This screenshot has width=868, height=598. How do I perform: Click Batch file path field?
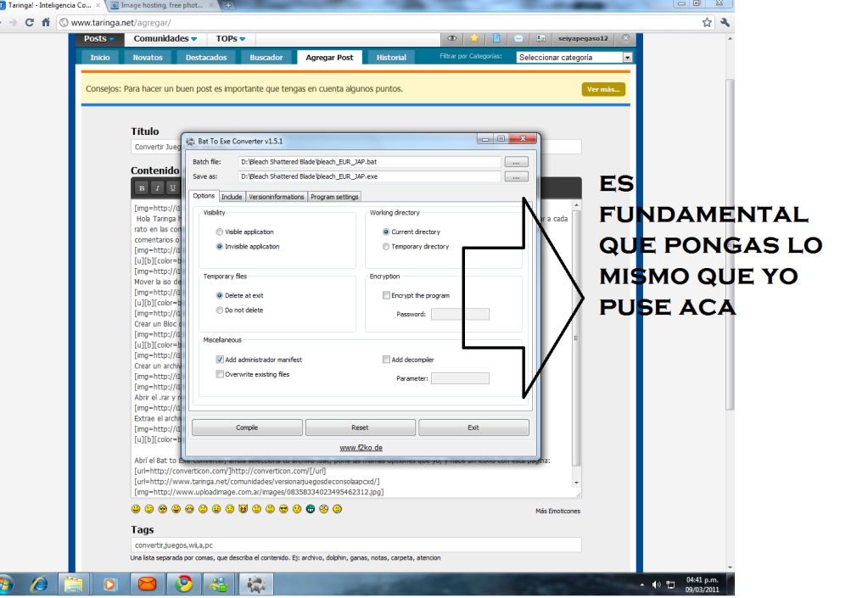pos(370,162)
